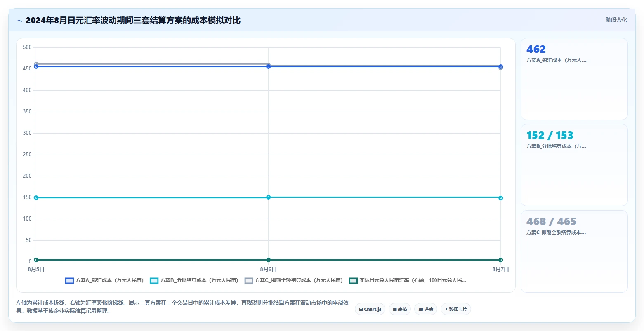
Task: Hide 方案B_分批结算成本 series via legend label
Action: coord(199,280)
